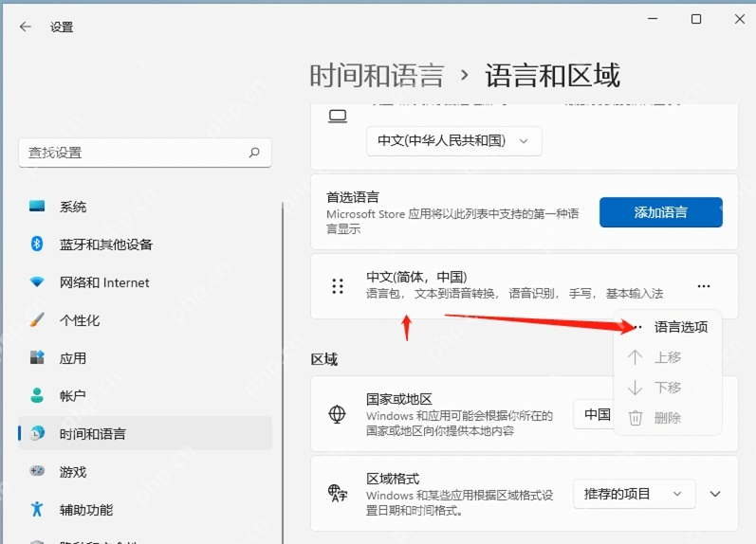756x544 pixels.
Task: Click the 时间和语言 breadcrumb link
Action: click(x=376, y=76)
